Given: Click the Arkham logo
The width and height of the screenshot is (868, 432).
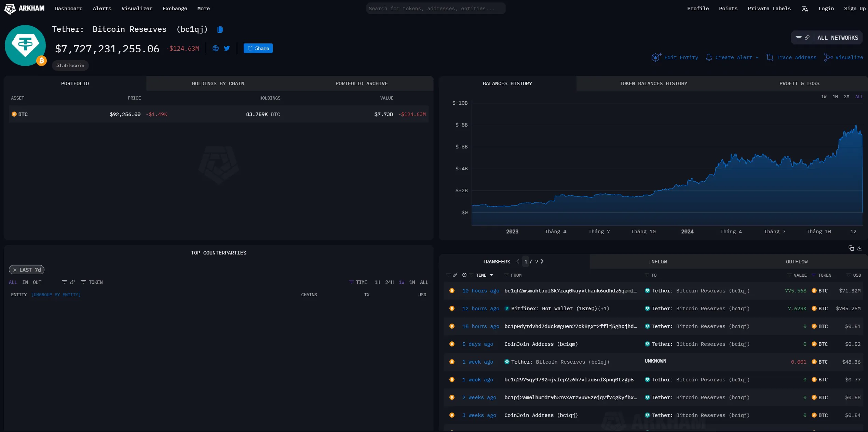Looking at the screenshot, I should pos(24,8).
